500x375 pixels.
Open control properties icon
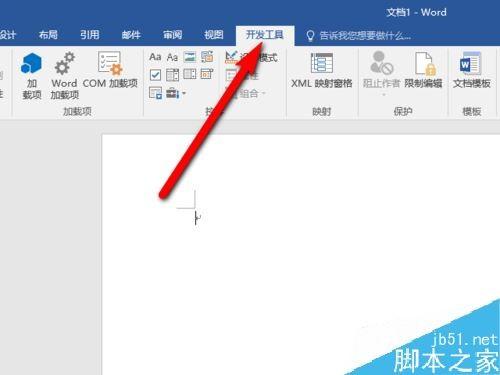pos(231,75)
